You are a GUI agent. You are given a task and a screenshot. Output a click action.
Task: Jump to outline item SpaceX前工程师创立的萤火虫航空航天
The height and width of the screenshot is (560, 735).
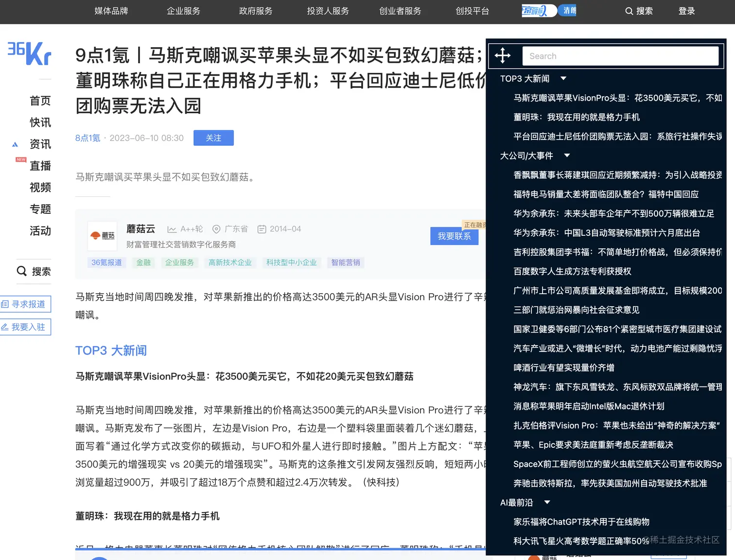pyautogui.click(x=617, y=464)
